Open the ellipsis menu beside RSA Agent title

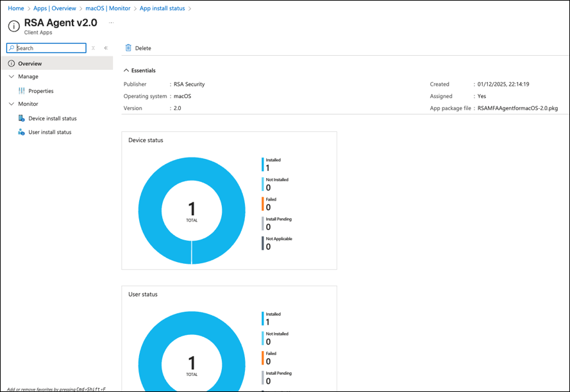click(111, 23)
